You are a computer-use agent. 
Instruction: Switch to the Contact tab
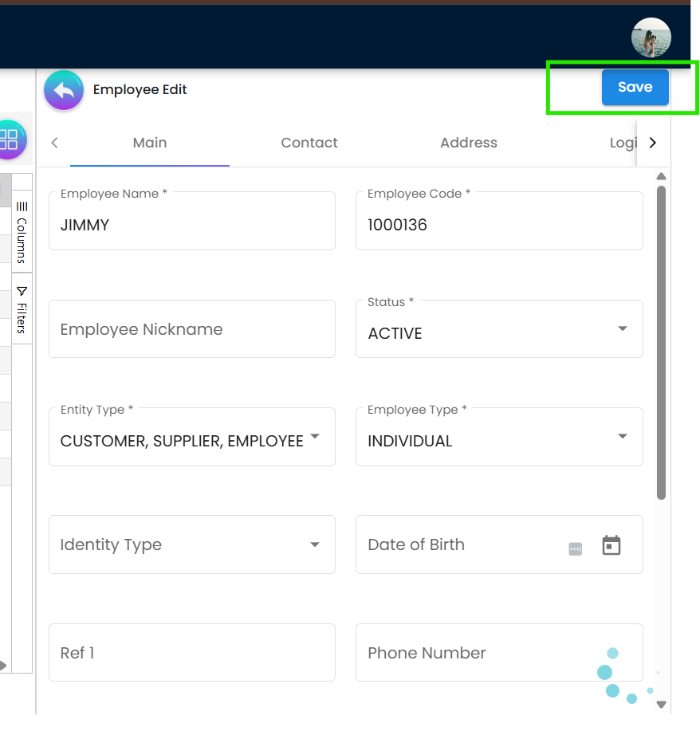309,143
